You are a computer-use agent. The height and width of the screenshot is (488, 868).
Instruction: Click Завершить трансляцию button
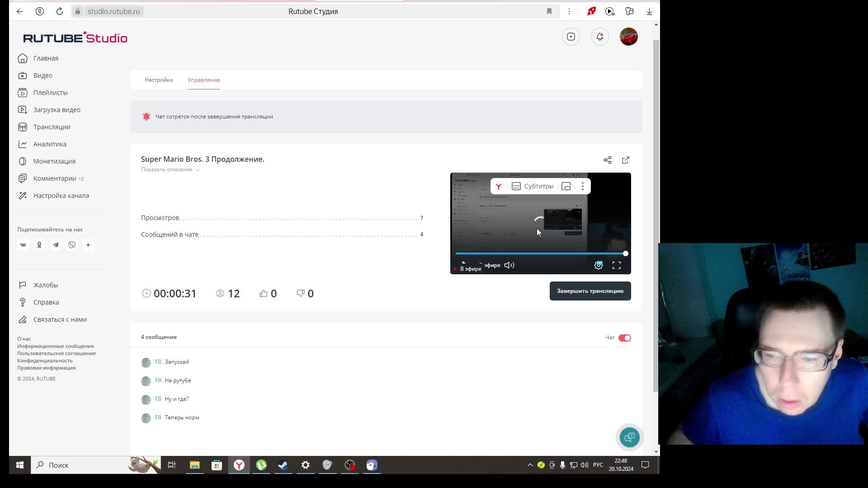click(x=590, y=291)
